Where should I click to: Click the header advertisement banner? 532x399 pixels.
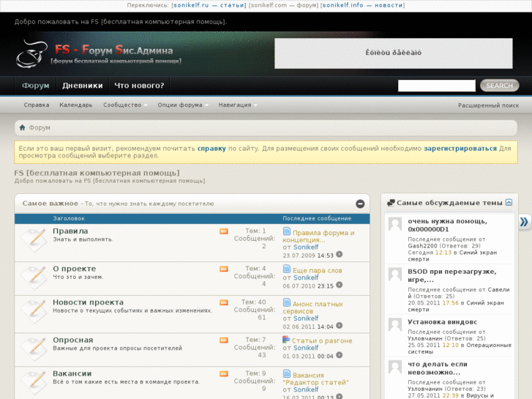(x=394, y=53)
